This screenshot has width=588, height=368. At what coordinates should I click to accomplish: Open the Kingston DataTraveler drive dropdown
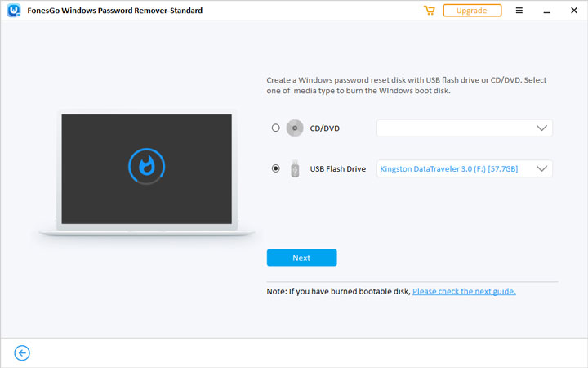pyautogui.click(x=464, y=168)
